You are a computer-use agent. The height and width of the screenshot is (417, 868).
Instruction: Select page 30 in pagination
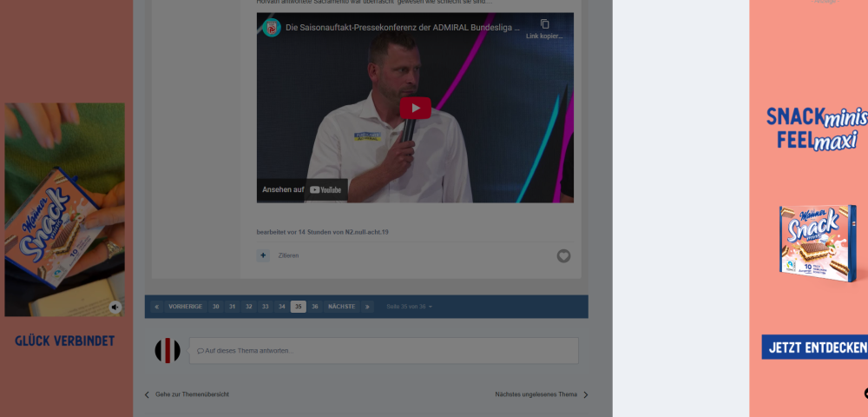pos(215,307)
